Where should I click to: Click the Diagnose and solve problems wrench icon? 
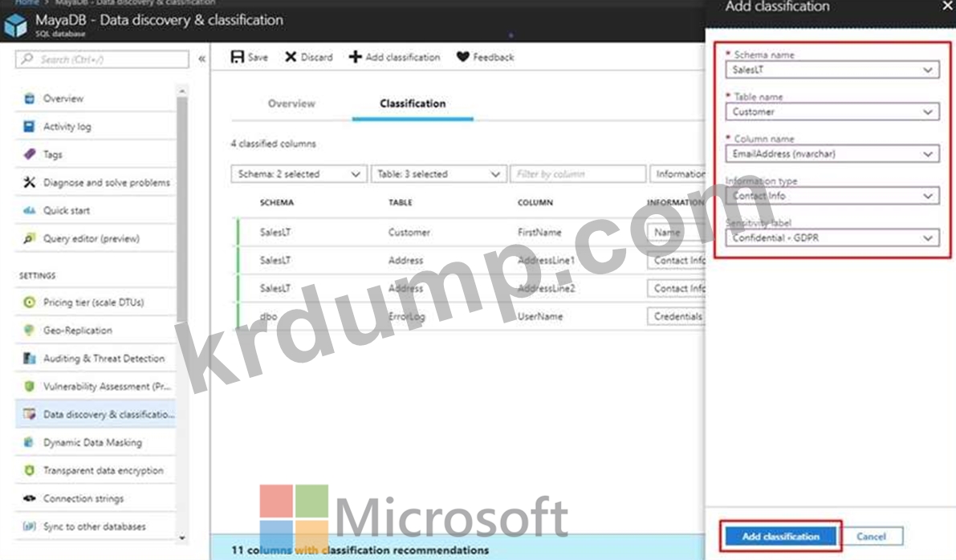[29, 182]
